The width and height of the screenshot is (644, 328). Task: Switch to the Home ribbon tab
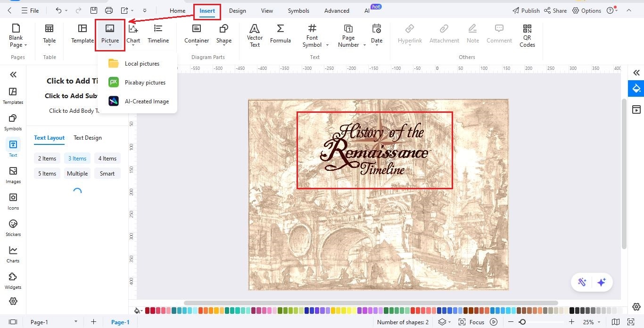click(x=177, y=10)
